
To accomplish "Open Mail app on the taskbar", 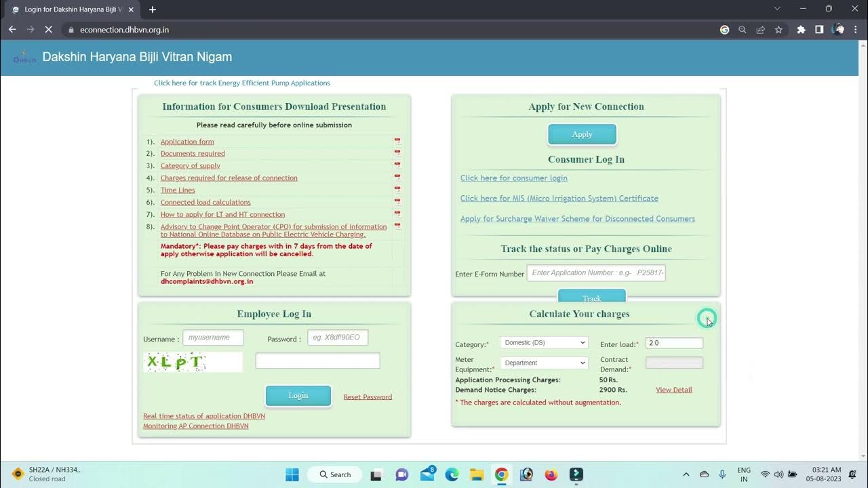I will point(428,474).
